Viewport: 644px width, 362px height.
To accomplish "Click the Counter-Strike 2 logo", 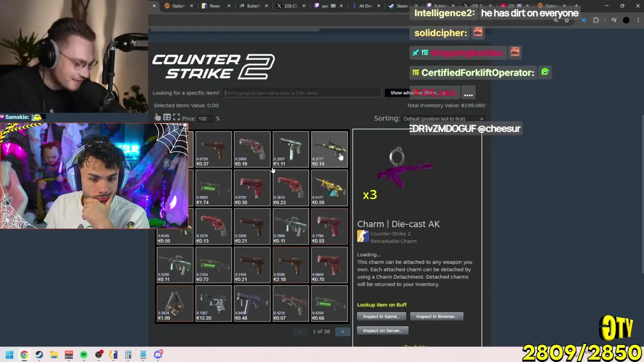I will coord(213,67).
